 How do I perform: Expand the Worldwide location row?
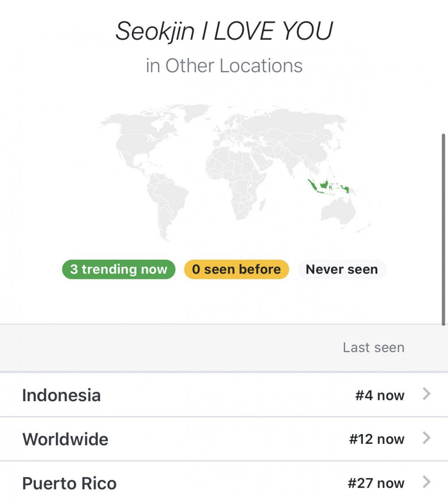click(x=224, y=438)
